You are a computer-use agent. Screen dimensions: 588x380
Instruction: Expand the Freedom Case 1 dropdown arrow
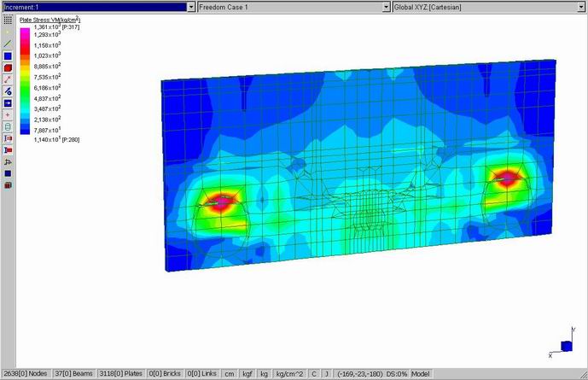[387, 7]
